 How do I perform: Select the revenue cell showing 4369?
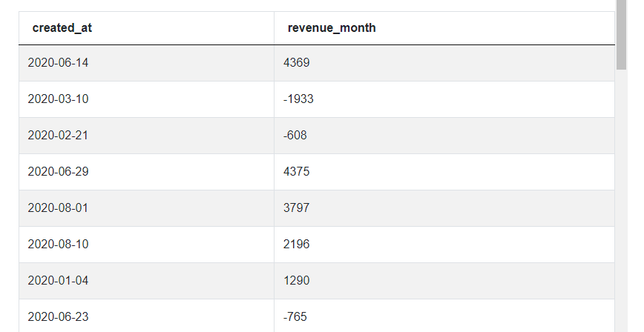point(297,63)
